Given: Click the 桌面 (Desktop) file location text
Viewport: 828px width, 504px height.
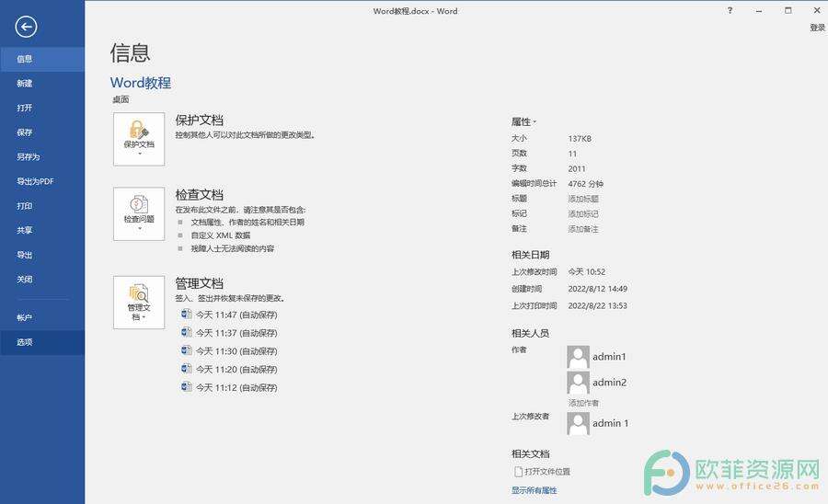Looking at the screenshot, I should pos(121,99).
